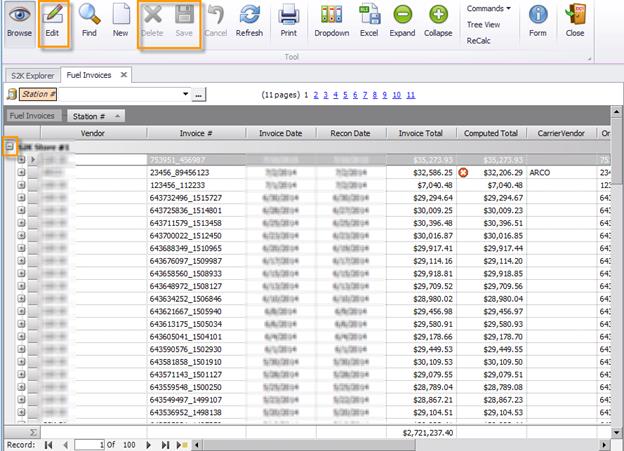Collapse the S2K Store group row
This screenshot has width=624, height=451.
point(10,146)
